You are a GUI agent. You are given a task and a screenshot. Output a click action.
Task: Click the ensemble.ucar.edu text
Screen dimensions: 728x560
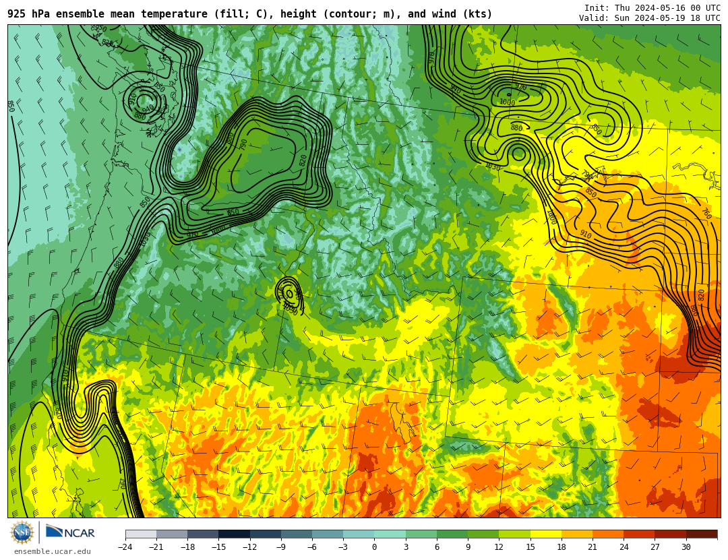53,552
